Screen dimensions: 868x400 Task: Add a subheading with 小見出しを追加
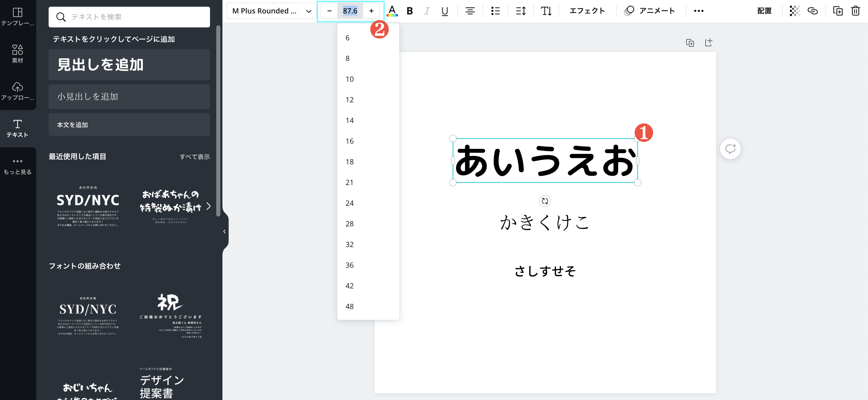[129, 97]
